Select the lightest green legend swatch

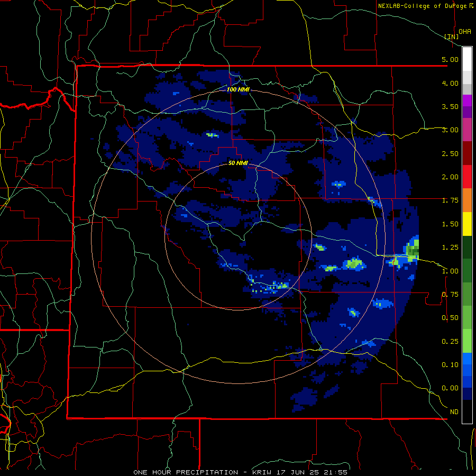(467, 341)
